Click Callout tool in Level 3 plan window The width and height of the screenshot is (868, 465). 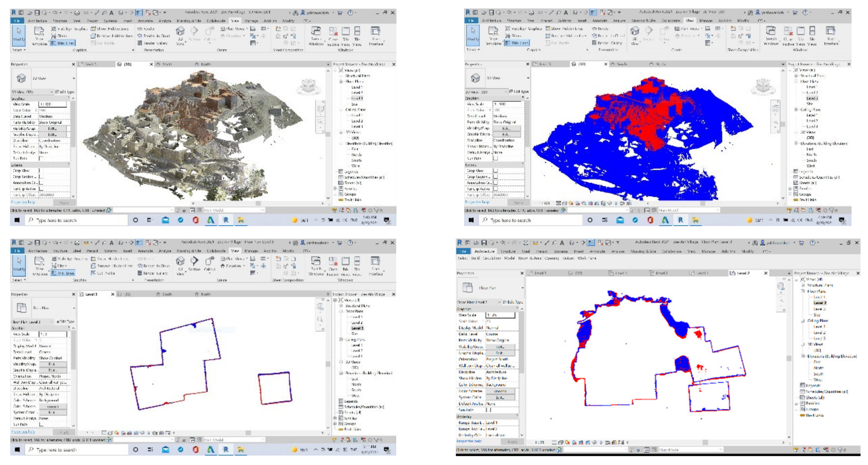(x=209, y=261)
